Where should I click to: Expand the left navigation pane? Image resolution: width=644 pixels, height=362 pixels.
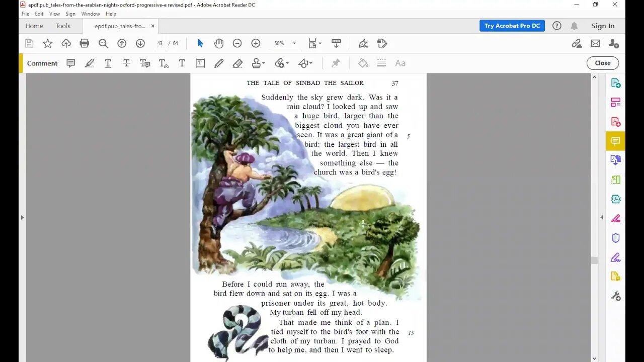coord(22,217)
